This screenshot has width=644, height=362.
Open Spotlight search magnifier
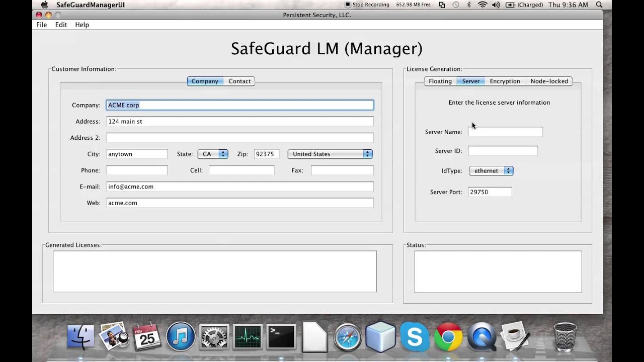click(x=599, y=5)
